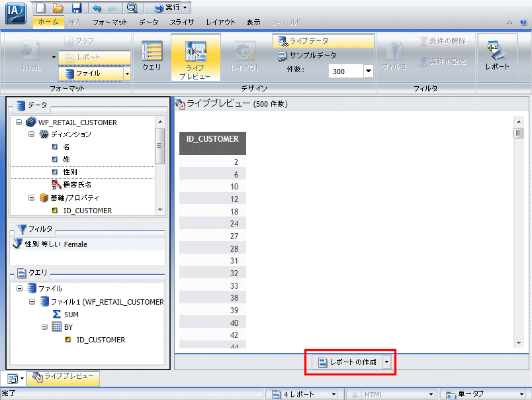Run the report with 実行 button

[x=167, y=7]
